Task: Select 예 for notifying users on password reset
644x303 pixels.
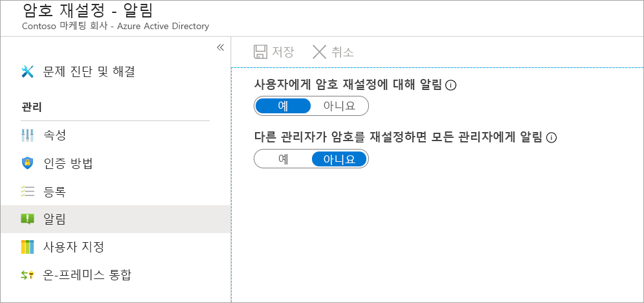Action: 283,106
